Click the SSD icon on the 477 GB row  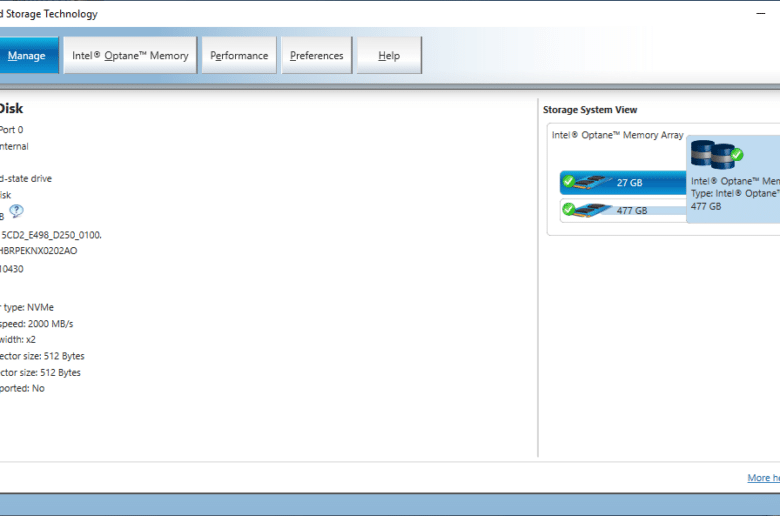pyautogui.click(x=594, y=210)
